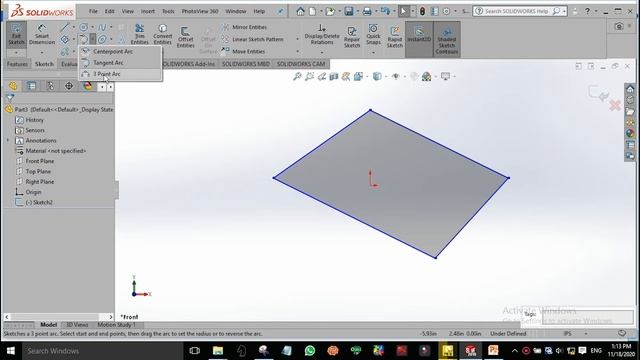Open the ConfigurationManager tab
The image size is (640, 360).
pyautogui.click(x=50, y=86)
